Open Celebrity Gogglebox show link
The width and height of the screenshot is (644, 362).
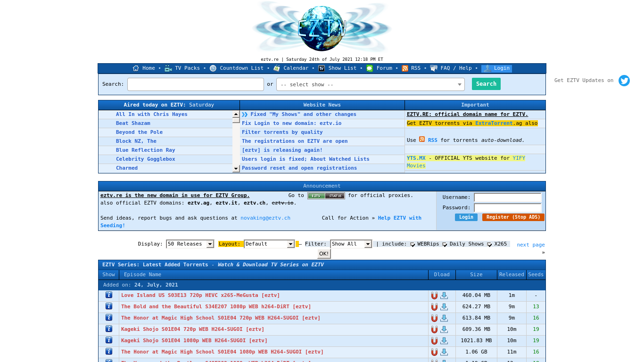pyautogui.click(x=146, y=159)
